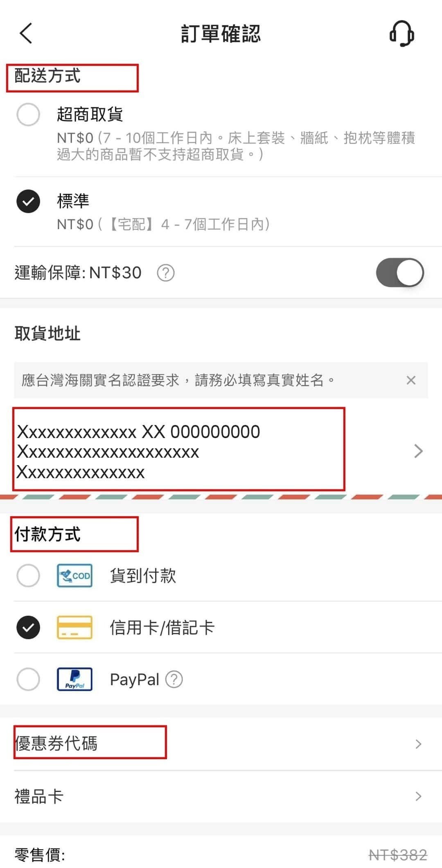Tap the pickup address text block
The height and width of the screenshot is (868, 442).
click(x=139, y=452)
